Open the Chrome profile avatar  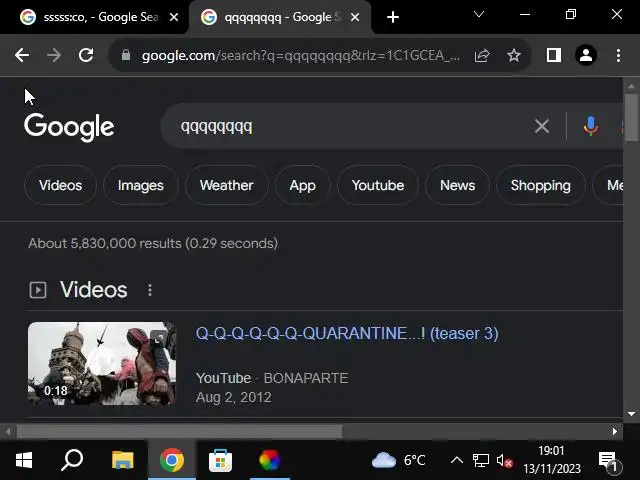[x=586, y=55]
